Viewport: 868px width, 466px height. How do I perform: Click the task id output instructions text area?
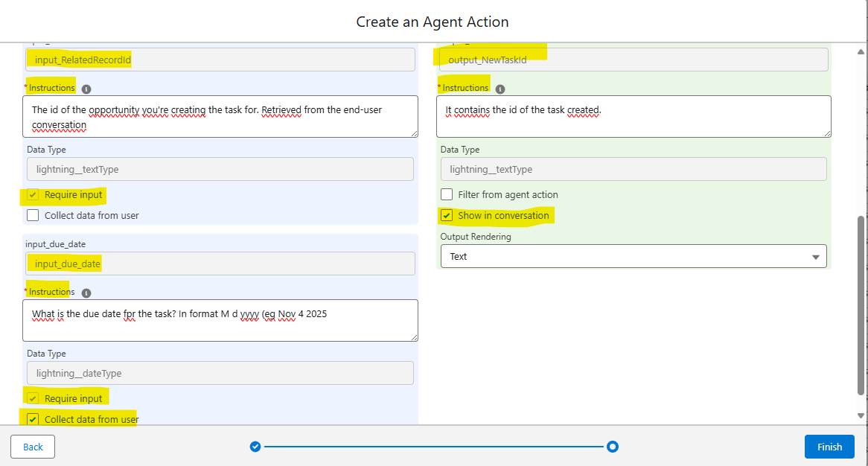[x=633, y=116]
